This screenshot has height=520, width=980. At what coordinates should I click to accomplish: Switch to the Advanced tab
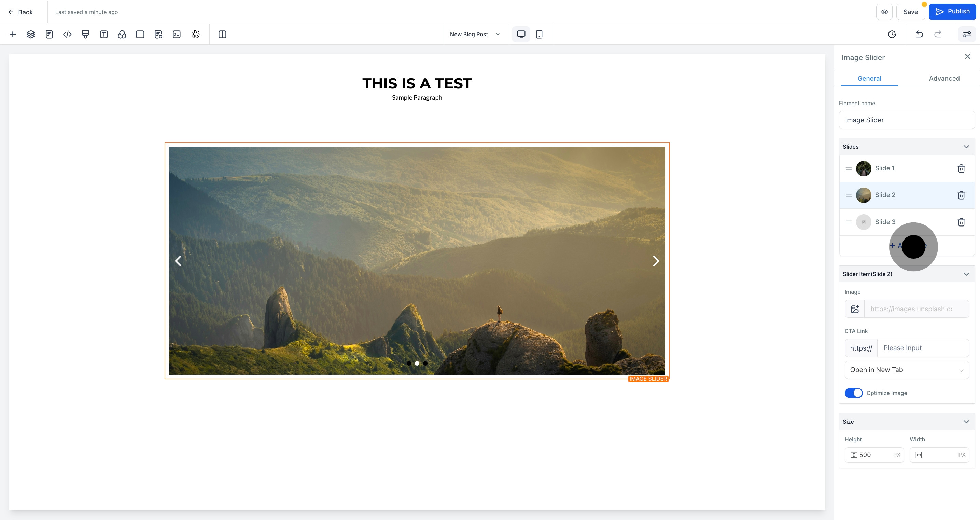[x=944, y=79]
